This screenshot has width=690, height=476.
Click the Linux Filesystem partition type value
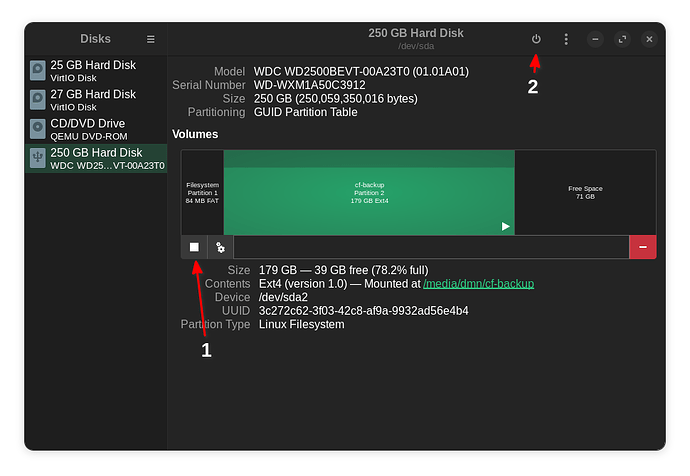[301, 325]
